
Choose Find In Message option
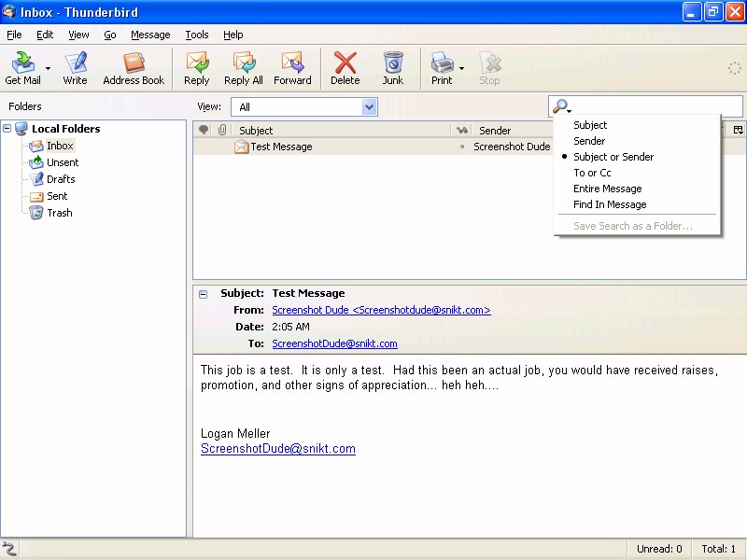610,204
